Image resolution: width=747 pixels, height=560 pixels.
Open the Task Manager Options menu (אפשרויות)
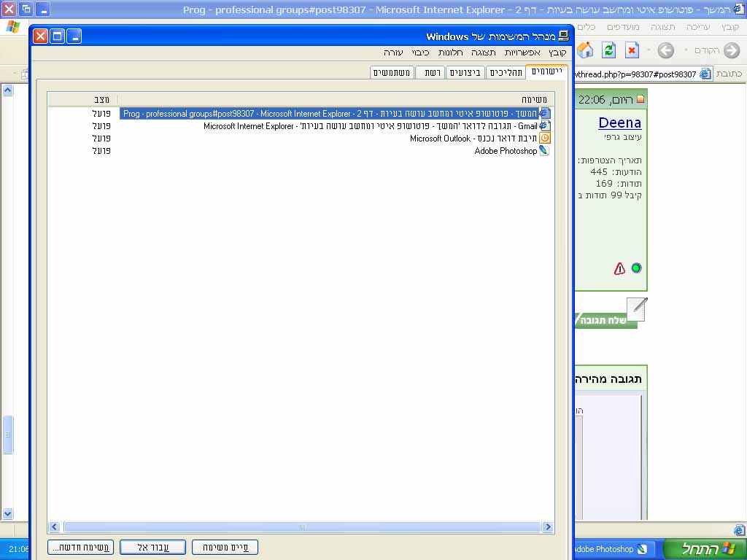(522, 52)
